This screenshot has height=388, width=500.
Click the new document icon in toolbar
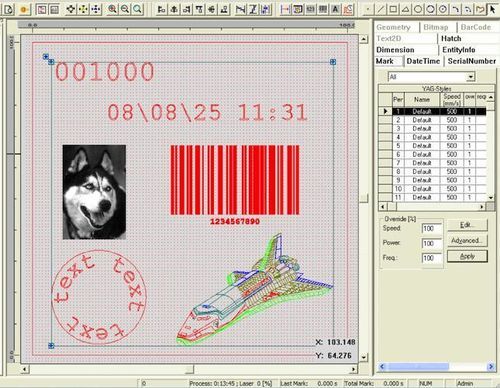pos(8,9)
